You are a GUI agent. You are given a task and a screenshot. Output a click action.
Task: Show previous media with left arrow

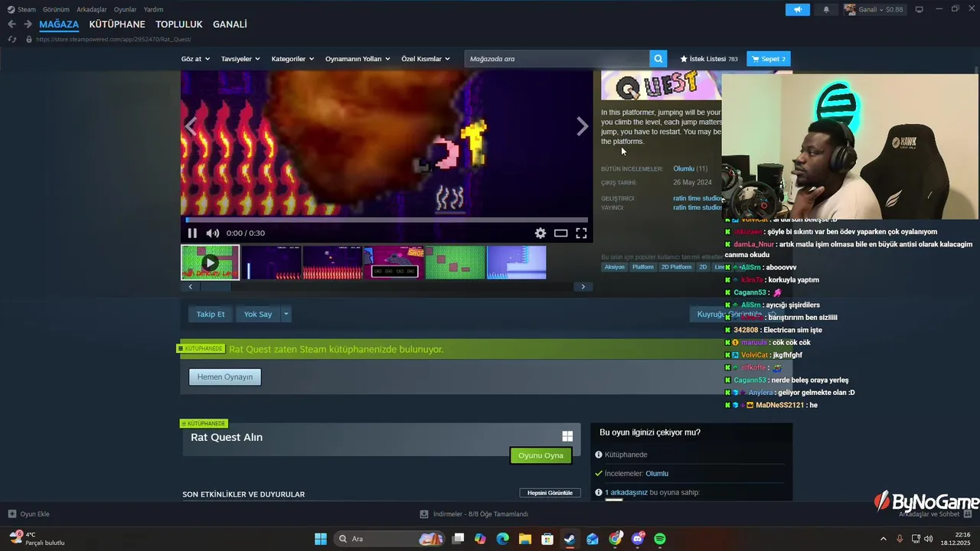[191, 126]
